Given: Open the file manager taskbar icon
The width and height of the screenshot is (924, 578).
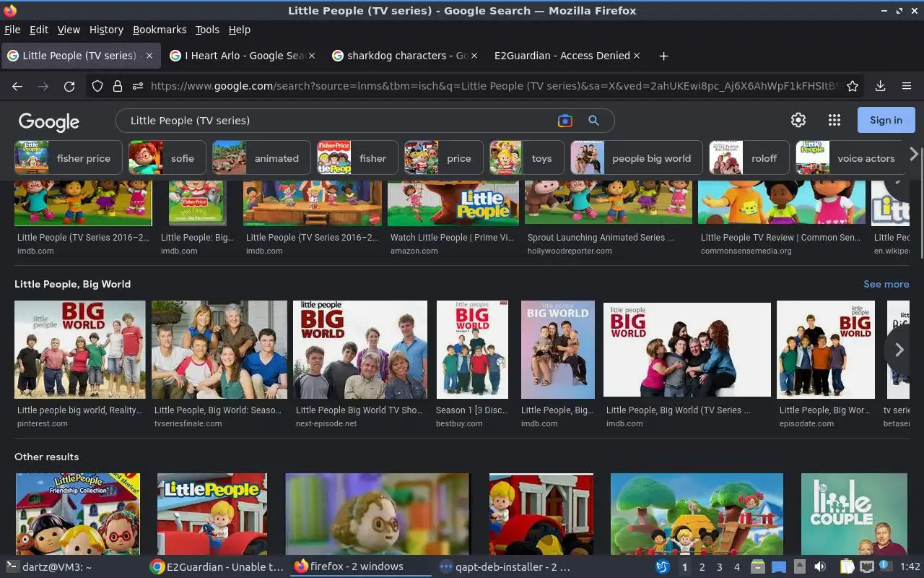Looking at the screenshot, I should [757, 567].
